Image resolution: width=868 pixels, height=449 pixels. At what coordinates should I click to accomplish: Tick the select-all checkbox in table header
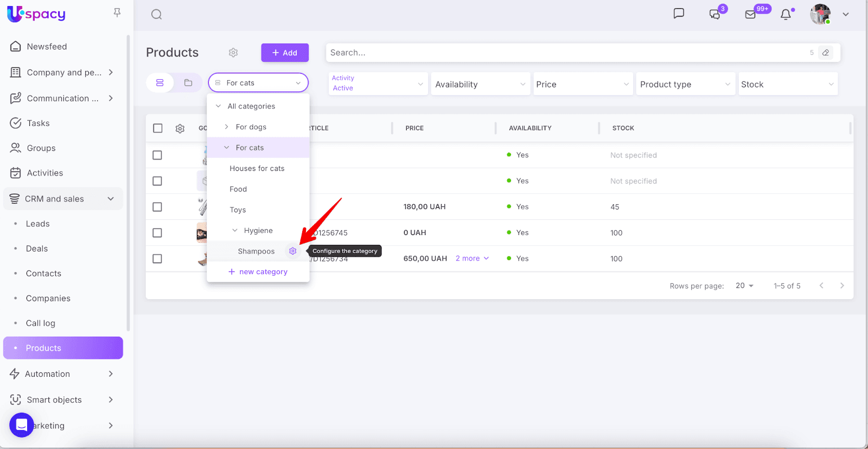[158, 128]
